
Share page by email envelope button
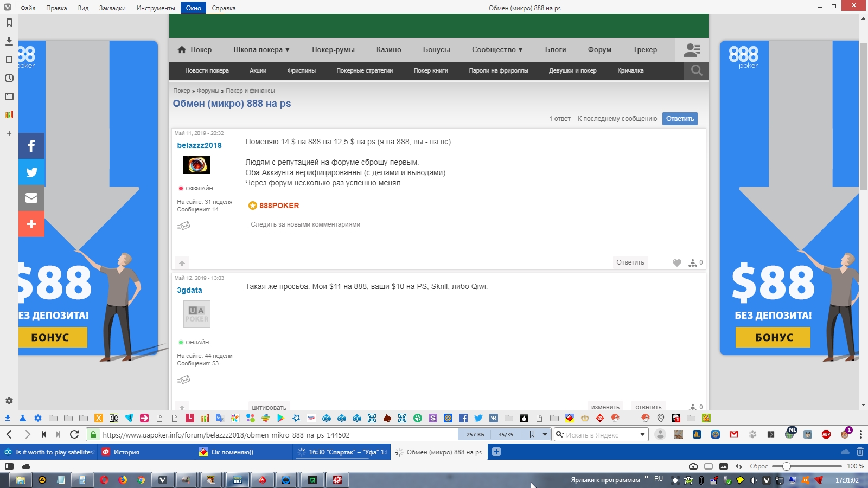tap(31, 198)
